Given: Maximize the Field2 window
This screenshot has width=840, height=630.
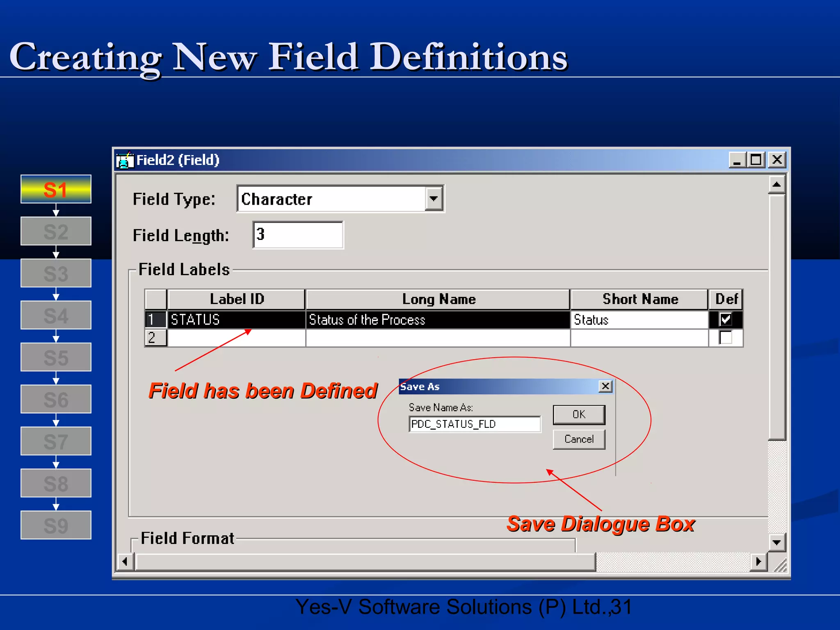Looking at the screenshot, I should click(x=756, y=160).
